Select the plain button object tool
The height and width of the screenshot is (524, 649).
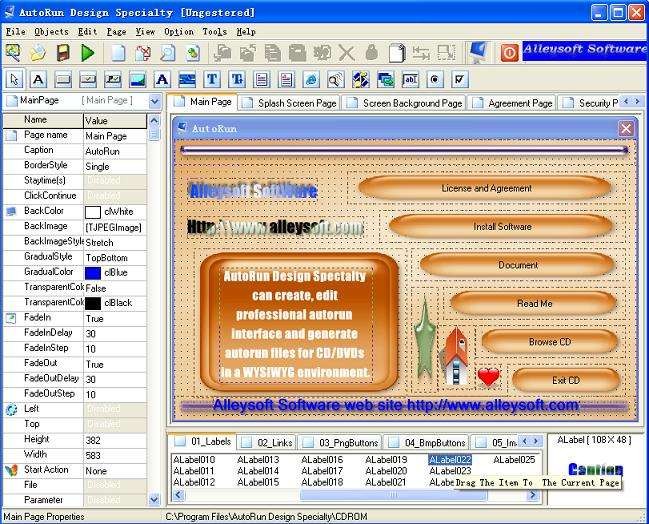(63, 79)
